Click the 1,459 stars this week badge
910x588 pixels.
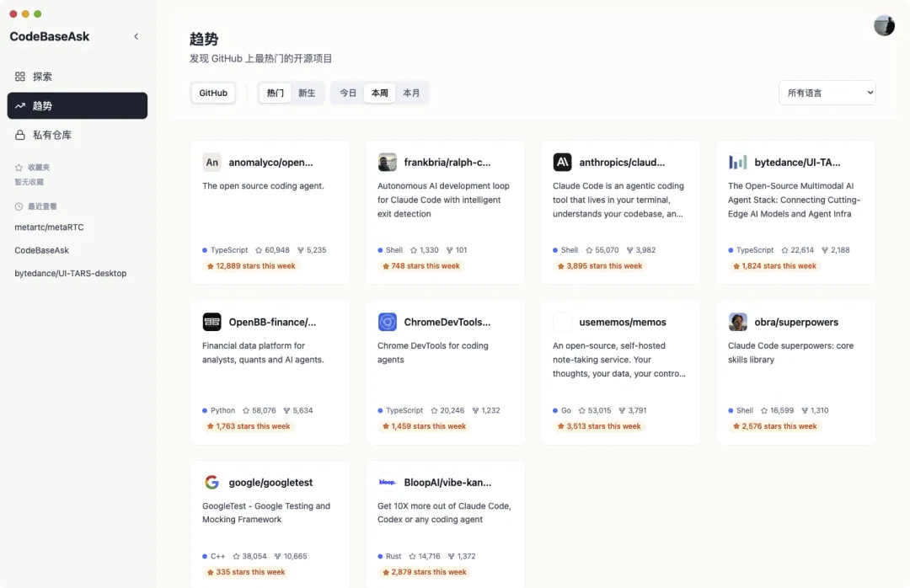tap(424, 426)
